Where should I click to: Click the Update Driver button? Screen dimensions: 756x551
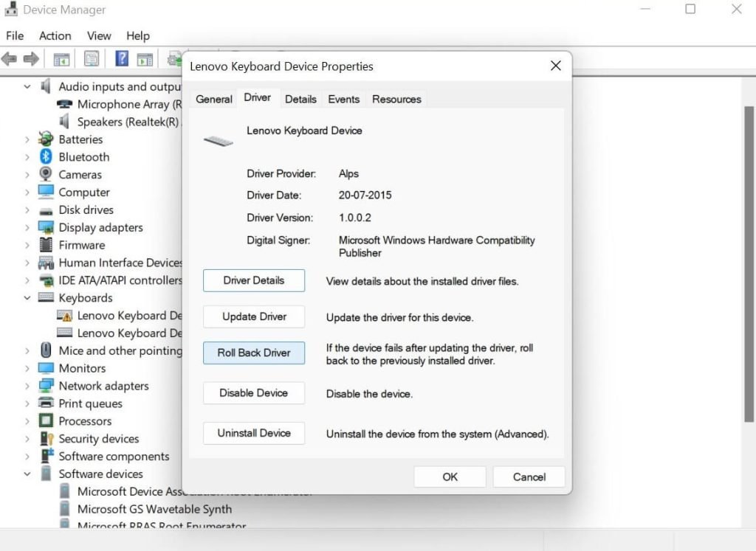coord(254,316)
